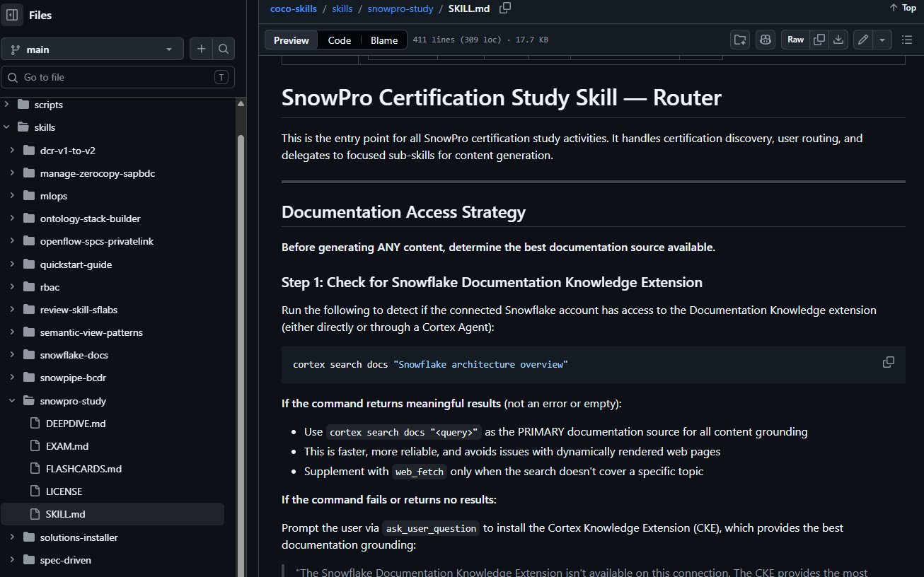The image size is (924, 577).
Task: Click the Step 1 Documentation Knowledge Extension heading
Action: pos(492,282)
